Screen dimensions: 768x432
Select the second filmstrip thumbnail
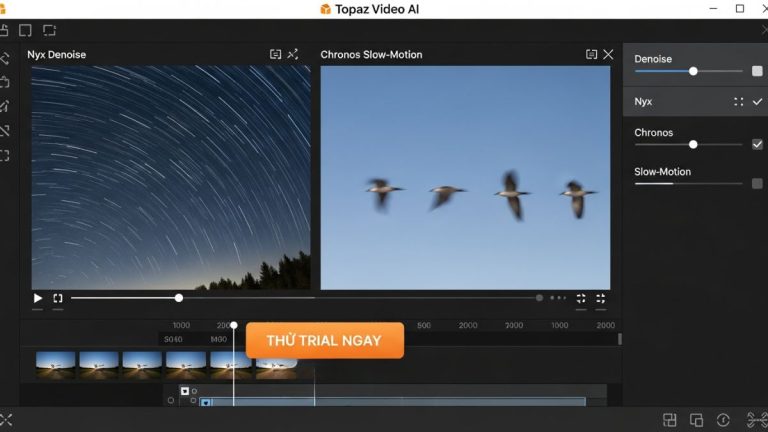click(99, 365)
